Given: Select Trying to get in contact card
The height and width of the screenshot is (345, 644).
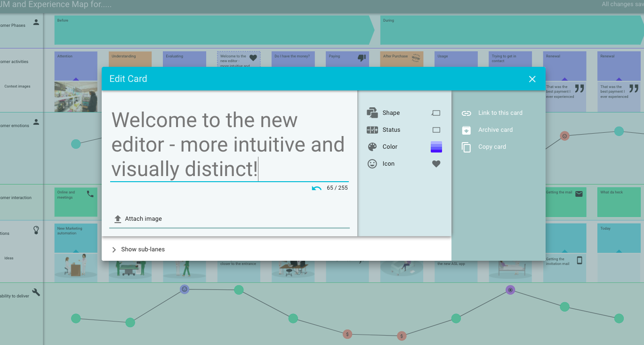Looking at the screenshot, I should [x=510, y=59].
